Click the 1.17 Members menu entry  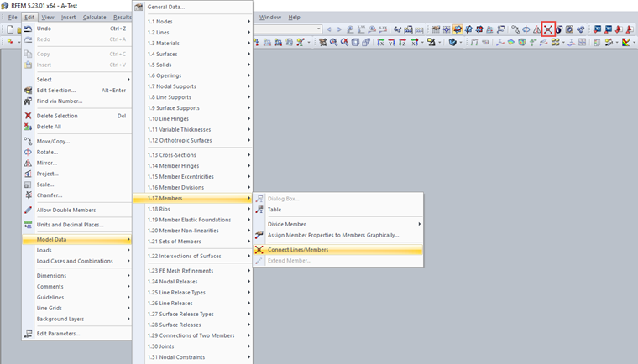(x=192, y=198)
